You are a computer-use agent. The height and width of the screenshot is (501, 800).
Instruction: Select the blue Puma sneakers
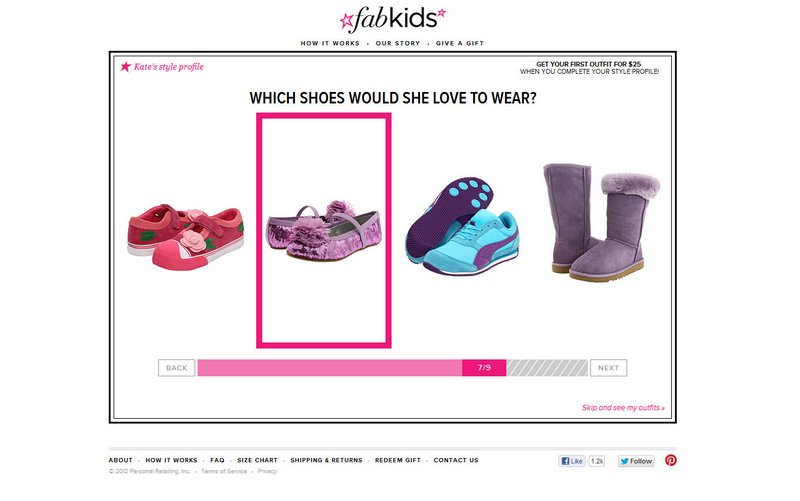463,226
